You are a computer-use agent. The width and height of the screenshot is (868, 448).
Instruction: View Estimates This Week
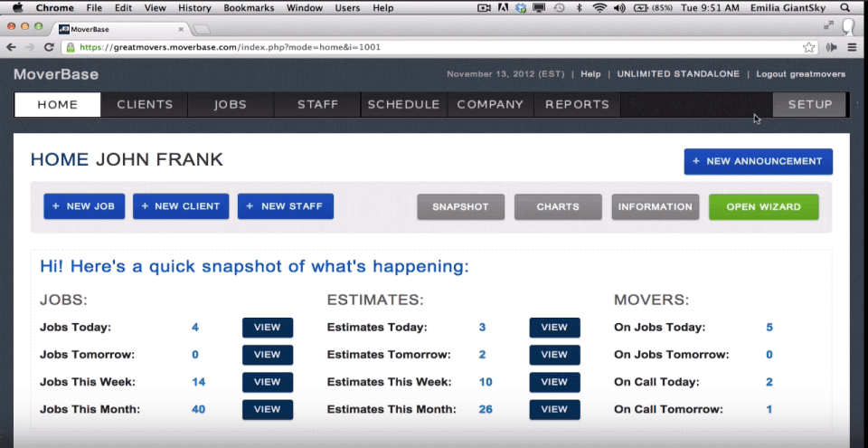click(554, 382)
